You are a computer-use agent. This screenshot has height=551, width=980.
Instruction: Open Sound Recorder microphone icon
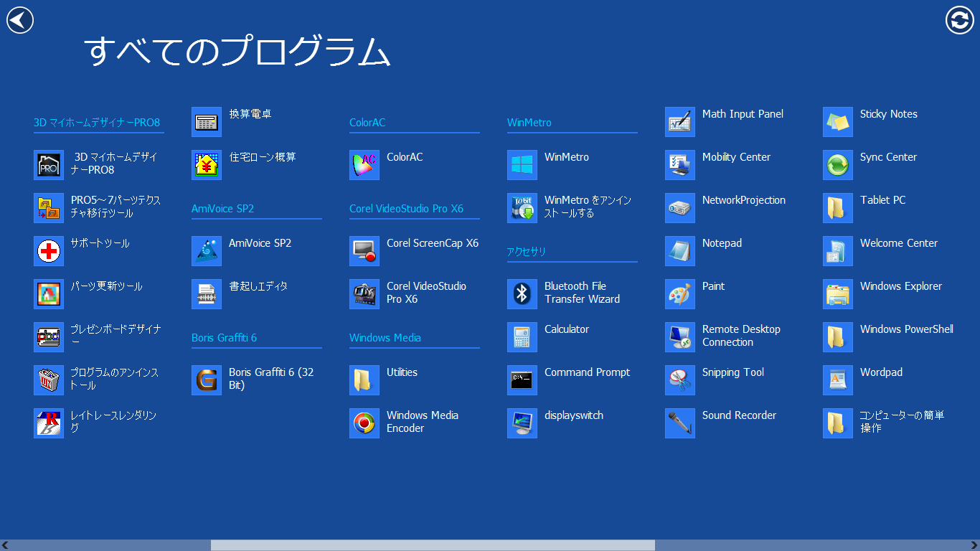click(680, 423)
